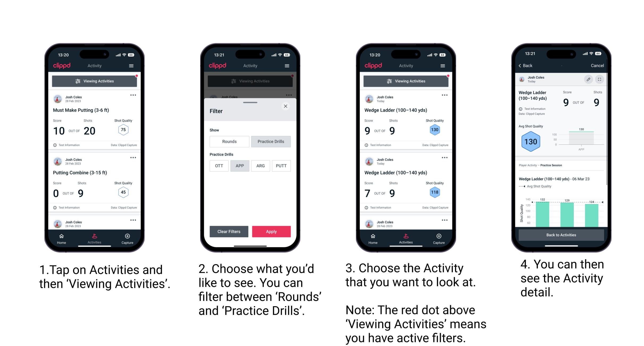Expand the ARG drill filter category
This screenshot has width=644, height=346.
pyautogui.click(x=260, y=166)
